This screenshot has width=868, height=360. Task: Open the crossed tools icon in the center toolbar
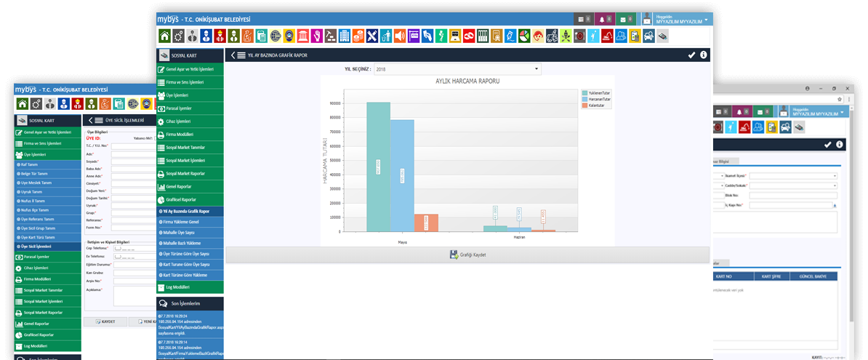[372, 36]
